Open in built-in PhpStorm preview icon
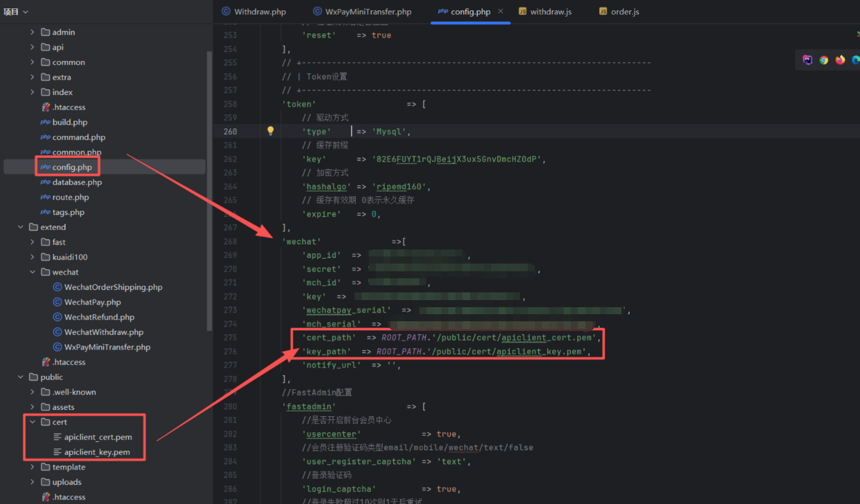Viewport: 860px width, 504px height. click(x=807, y=60)
